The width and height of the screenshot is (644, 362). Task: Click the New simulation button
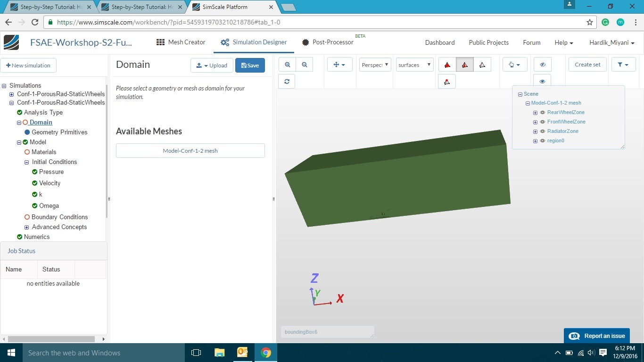(28, 66)
